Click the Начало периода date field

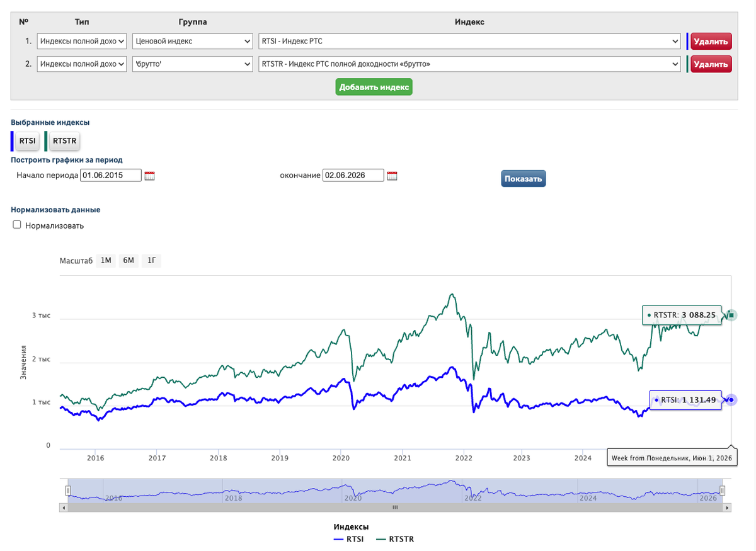[x=111, y=175]
